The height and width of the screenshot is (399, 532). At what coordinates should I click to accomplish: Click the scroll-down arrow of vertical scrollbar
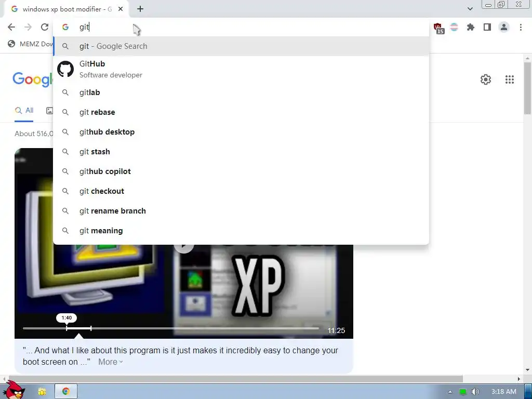[527, 370]
